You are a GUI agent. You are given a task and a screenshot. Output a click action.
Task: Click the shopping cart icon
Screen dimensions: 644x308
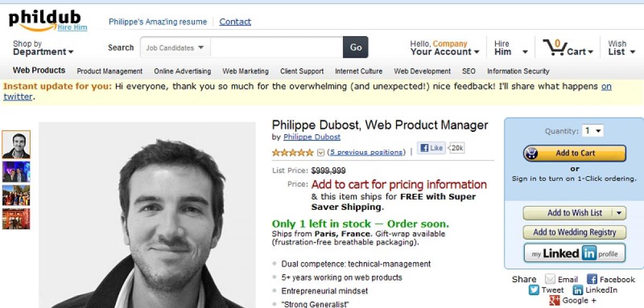554,47
